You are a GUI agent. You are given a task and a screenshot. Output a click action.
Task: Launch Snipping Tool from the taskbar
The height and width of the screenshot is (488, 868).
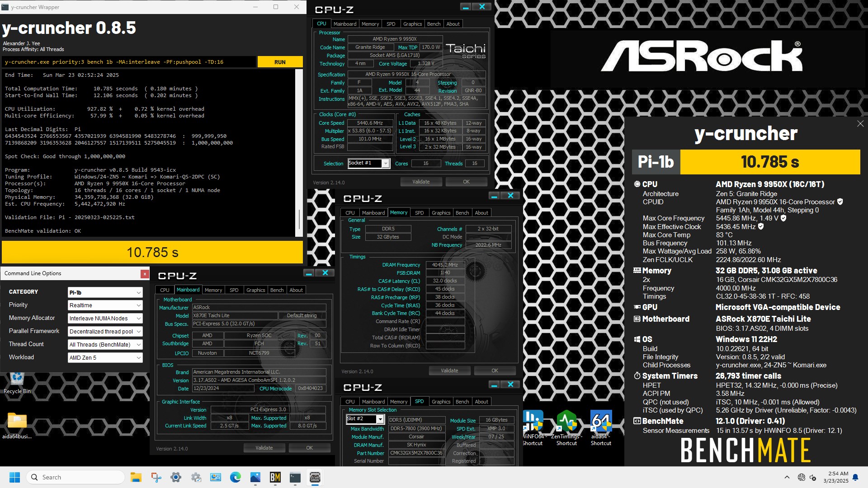pyautogui.click(x=156, y=477)
